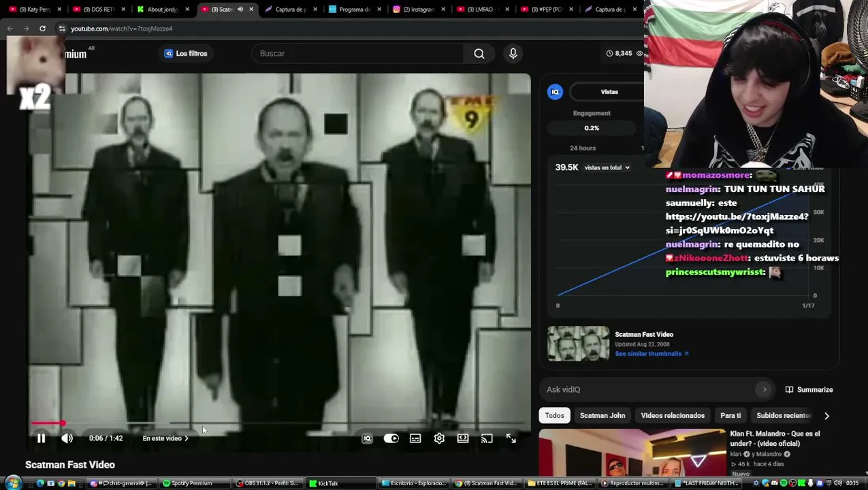
Task: Focus the Ask vidIQ input
Action: tap(647, 389)
